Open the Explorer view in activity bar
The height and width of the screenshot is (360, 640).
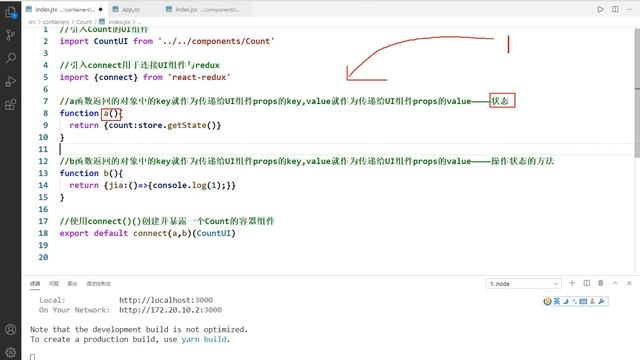(x=11, y=12)
